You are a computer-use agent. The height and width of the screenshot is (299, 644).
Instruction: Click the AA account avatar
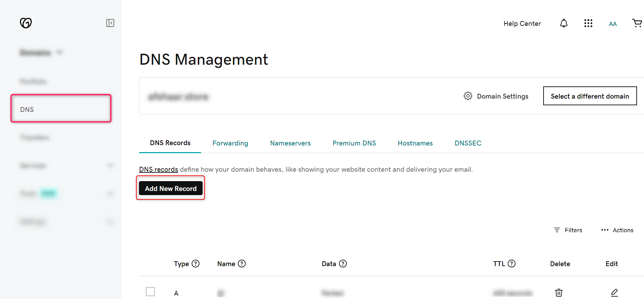(612, 24)
